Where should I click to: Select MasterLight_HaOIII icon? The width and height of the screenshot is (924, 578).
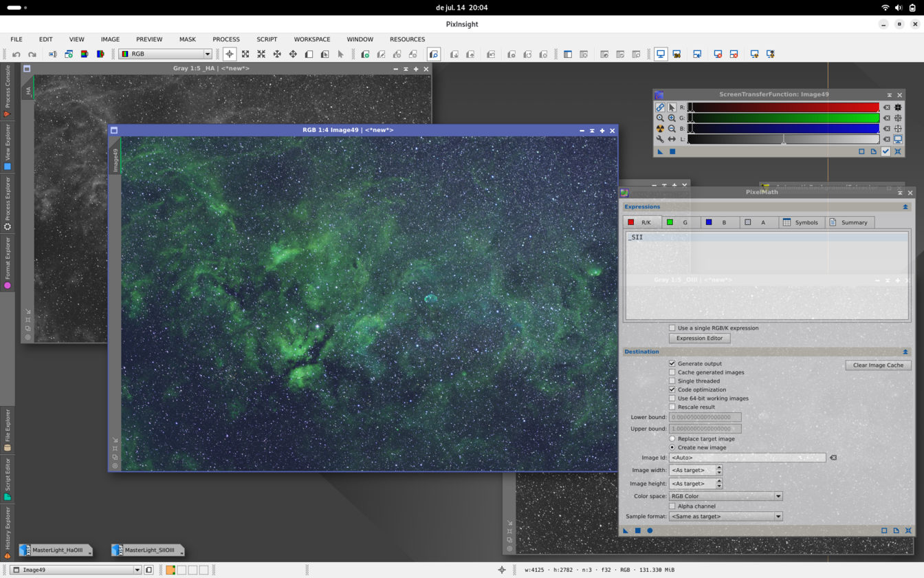[x=55, y=550]
